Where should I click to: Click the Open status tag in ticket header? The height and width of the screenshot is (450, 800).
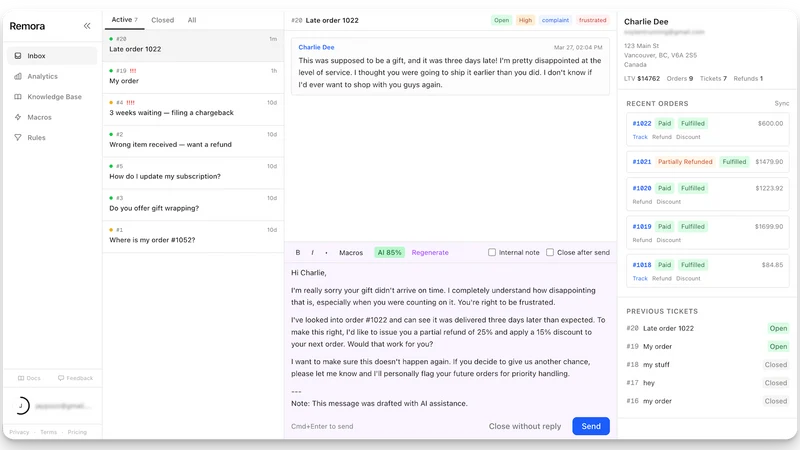[x=501, y=20]
